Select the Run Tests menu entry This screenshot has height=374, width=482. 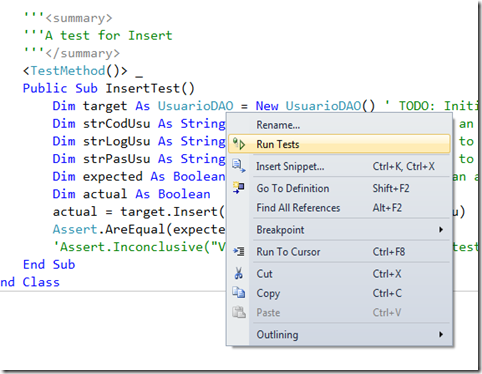339,144
